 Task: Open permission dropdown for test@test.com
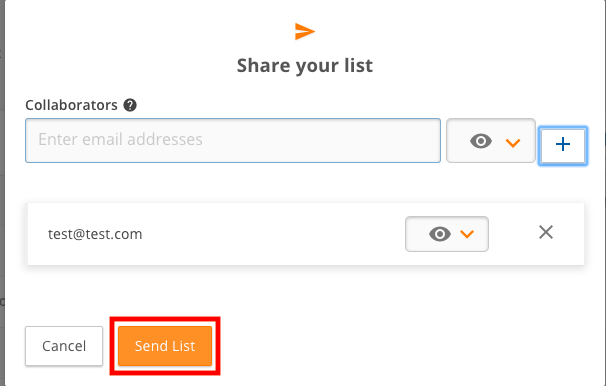pos(447,234)
